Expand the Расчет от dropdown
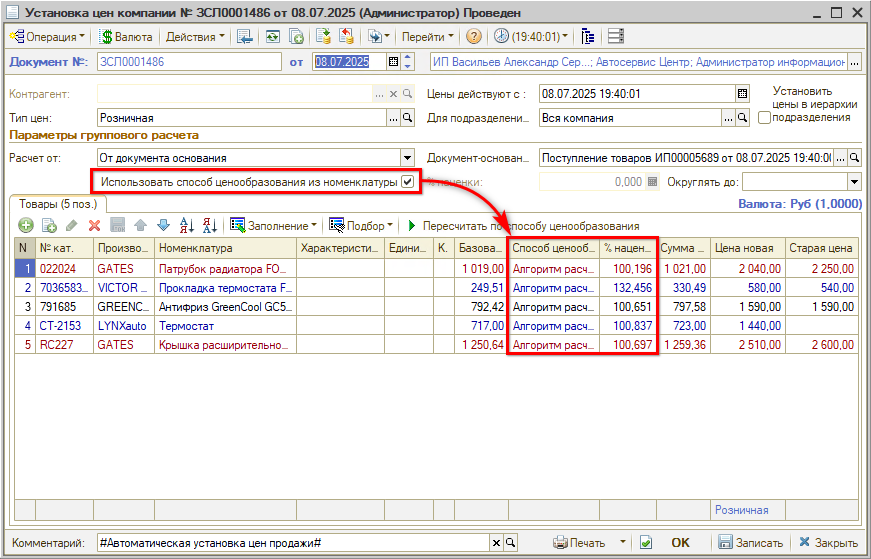The image size is (871, 559). point(407,158)
